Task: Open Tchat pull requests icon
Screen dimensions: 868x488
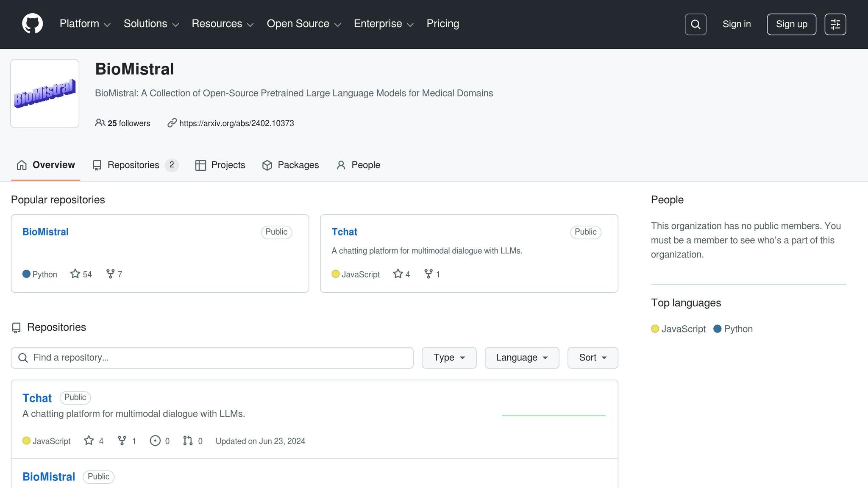Action: (x=188, y=441)
